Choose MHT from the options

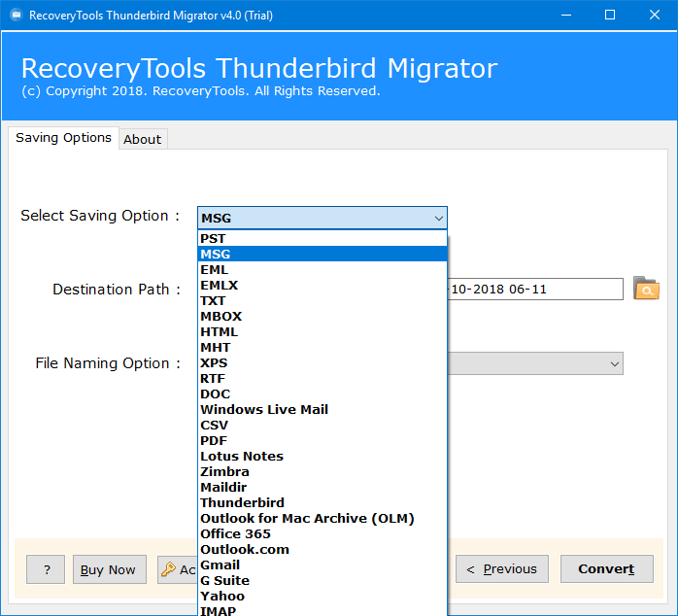pyautogui.click(x=322, y=348)
